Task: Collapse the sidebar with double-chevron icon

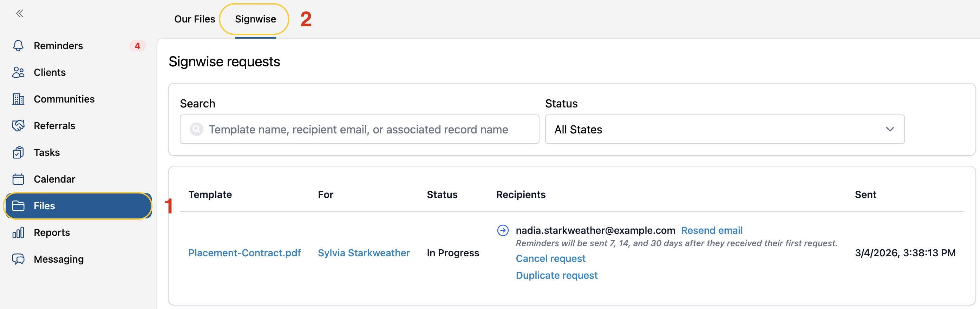Action: tap(20, 14)
